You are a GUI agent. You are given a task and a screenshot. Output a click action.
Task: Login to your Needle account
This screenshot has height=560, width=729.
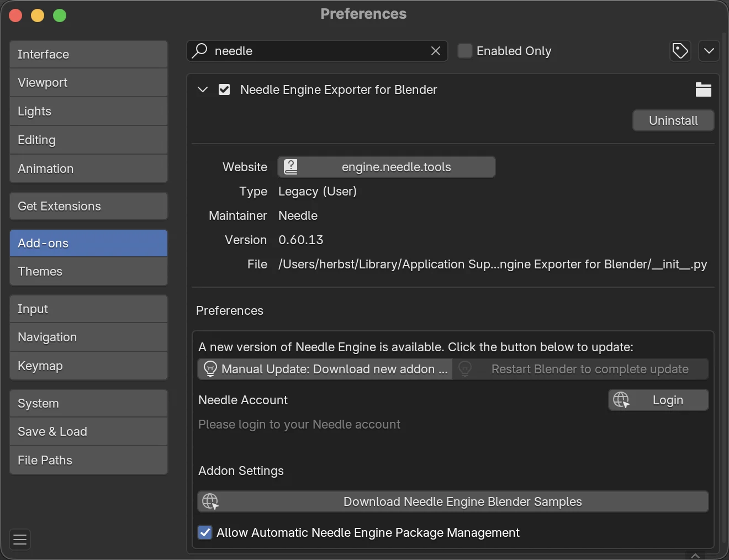[668, 400]
